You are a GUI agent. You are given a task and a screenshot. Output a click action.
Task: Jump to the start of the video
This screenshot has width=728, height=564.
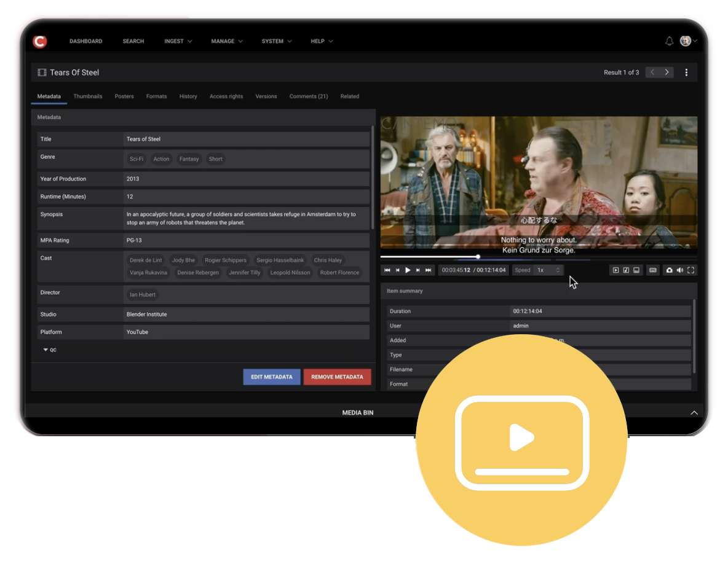pyautogui.click(x=387, y=270)
